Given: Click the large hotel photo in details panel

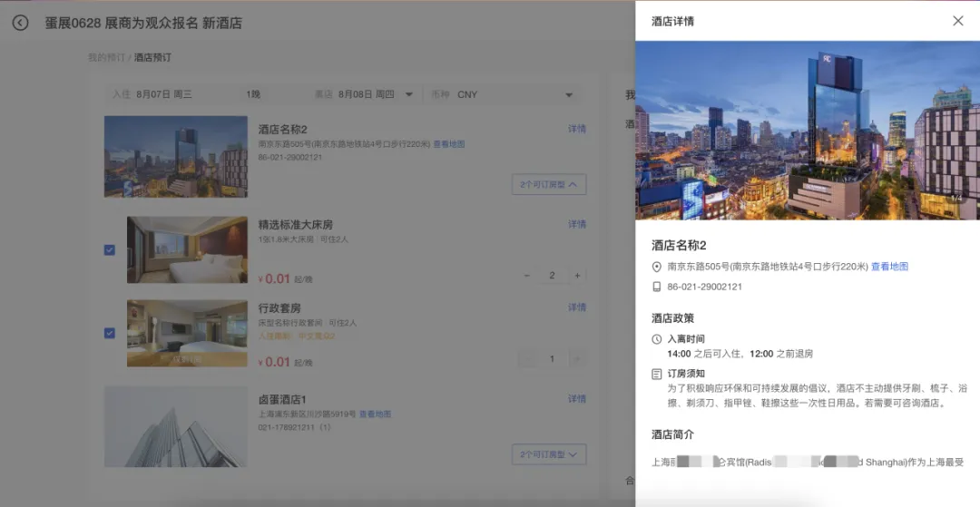Looking at the screenshot, I should coord(807,130).
